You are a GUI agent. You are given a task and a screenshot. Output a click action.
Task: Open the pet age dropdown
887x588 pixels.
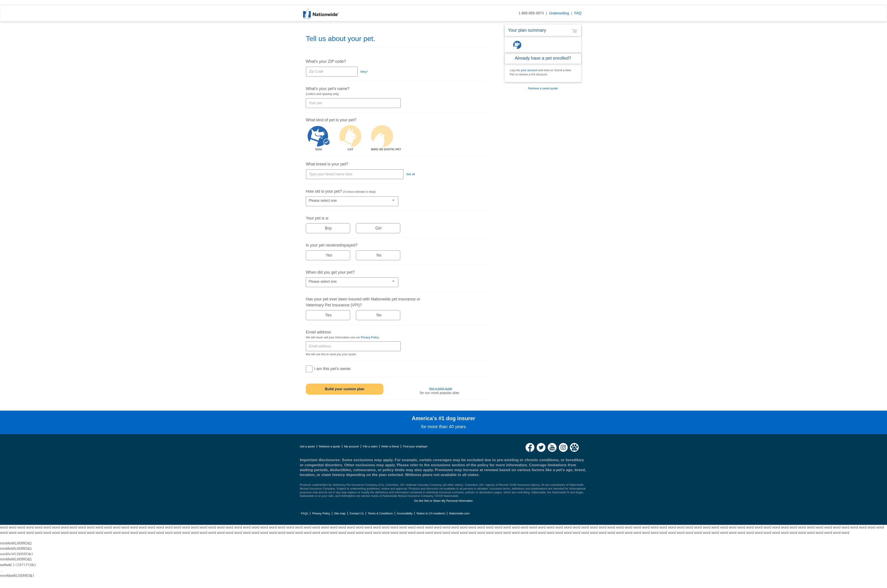pos(352,201)
